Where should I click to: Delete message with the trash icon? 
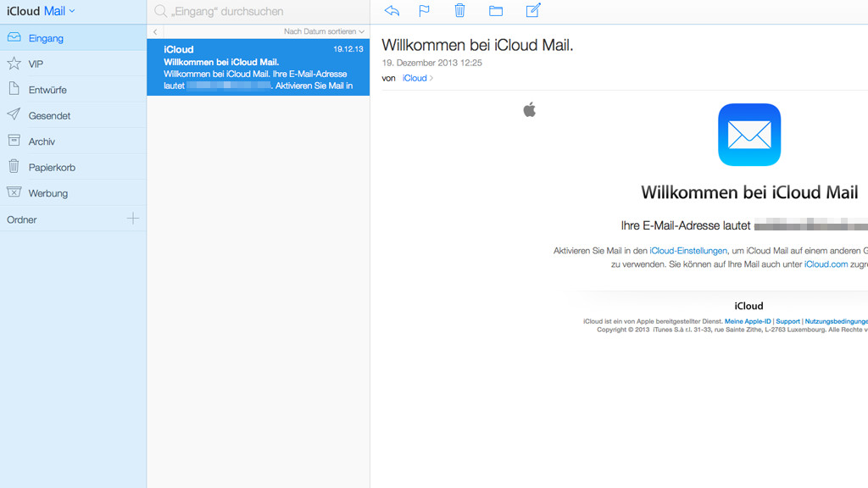(459, 11)
